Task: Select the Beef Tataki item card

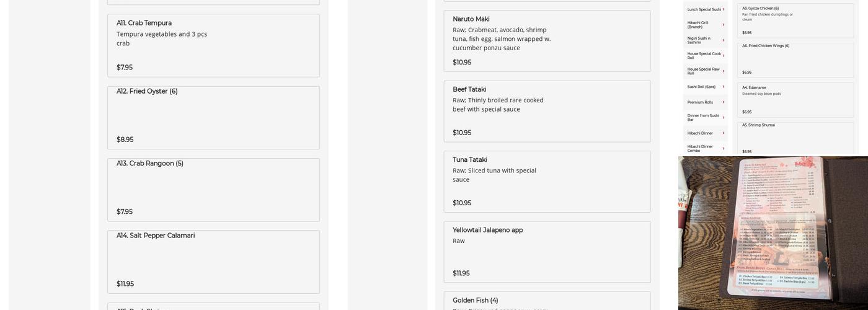Action: (x=547, y=111)
